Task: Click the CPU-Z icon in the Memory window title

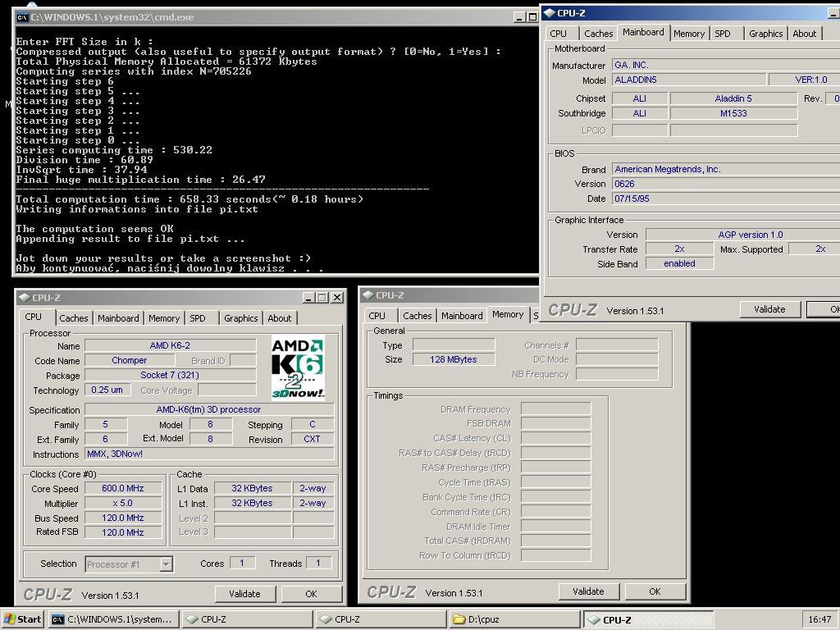Action: [x=368, y=295]
